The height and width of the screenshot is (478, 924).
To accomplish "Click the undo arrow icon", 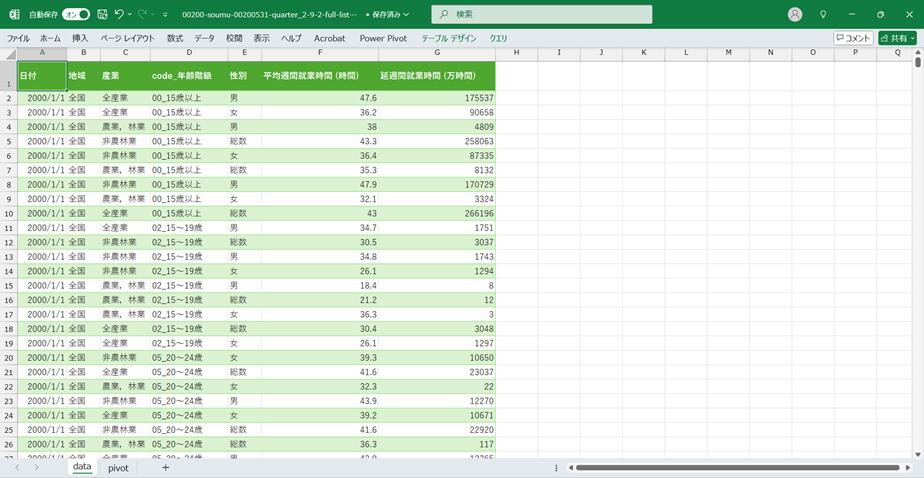I will pos(119,15).
